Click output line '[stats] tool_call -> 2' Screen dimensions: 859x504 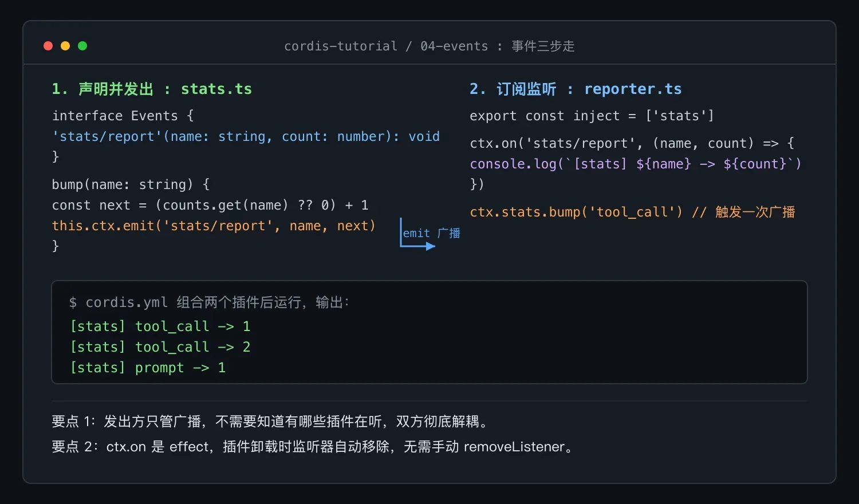[x=160, y=347]
